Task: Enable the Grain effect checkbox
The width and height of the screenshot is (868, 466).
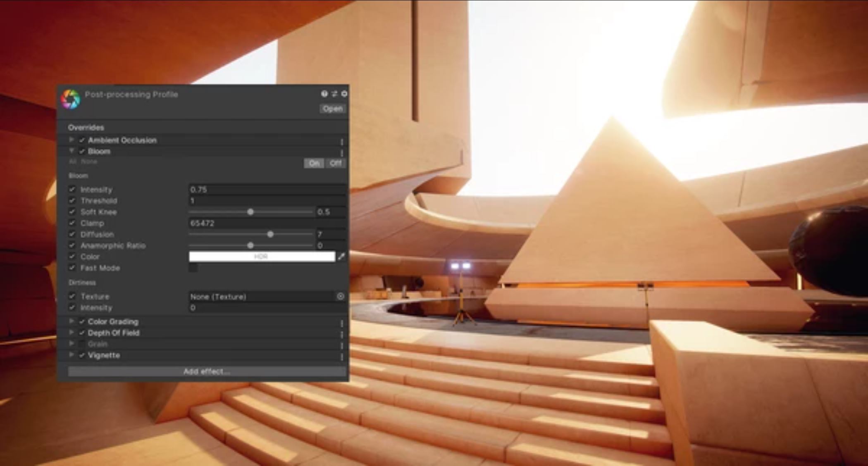Action: tap(81, 344)
